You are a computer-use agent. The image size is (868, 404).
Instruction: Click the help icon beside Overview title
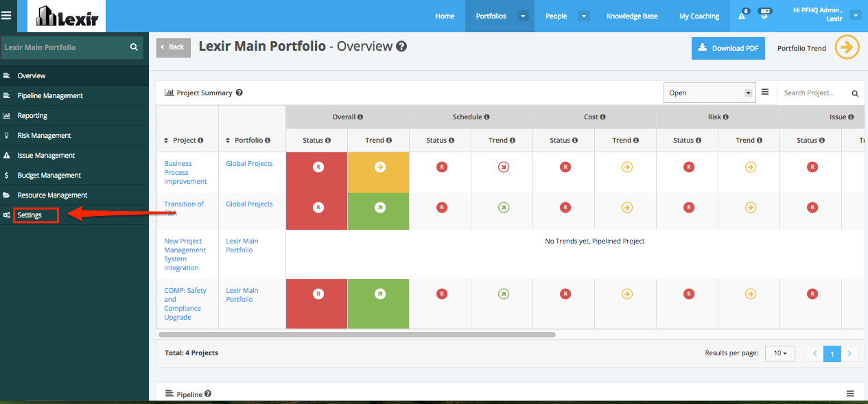402,47
